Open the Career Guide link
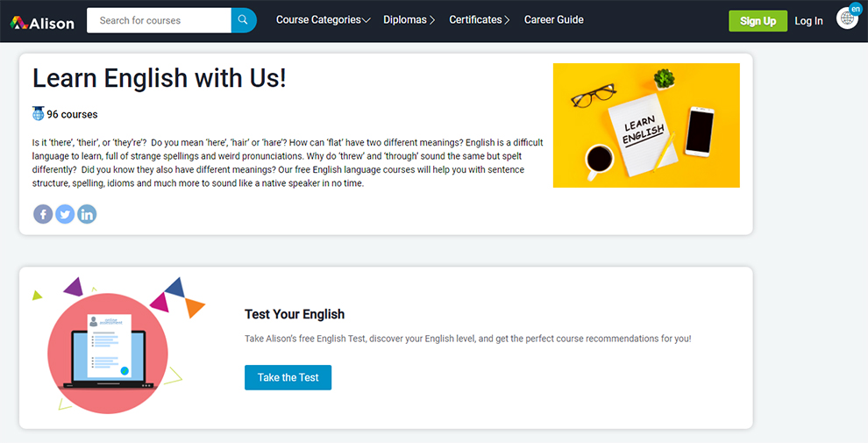Screen dimensions: 868x443 pyautogui.click(x=553, y=20)
